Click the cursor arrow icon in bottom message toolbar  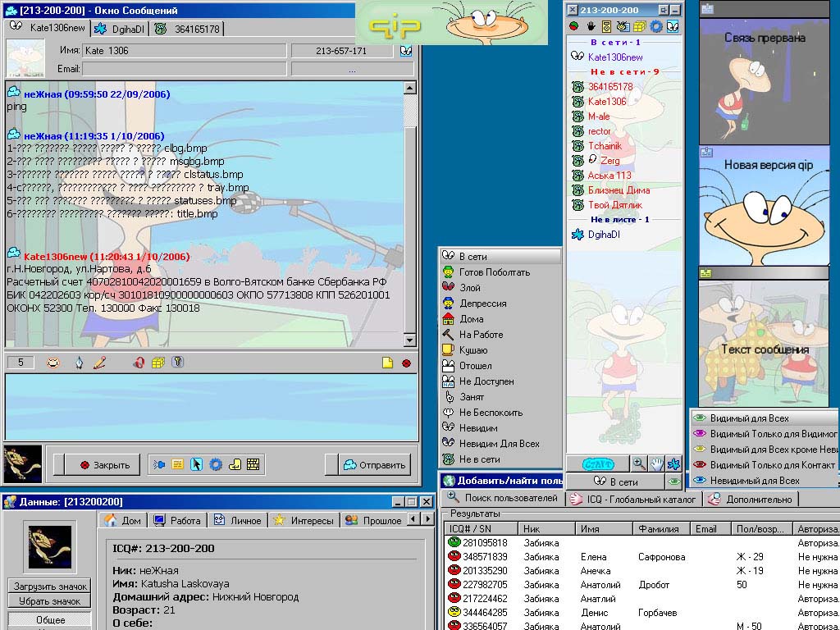tap(196, 464)
